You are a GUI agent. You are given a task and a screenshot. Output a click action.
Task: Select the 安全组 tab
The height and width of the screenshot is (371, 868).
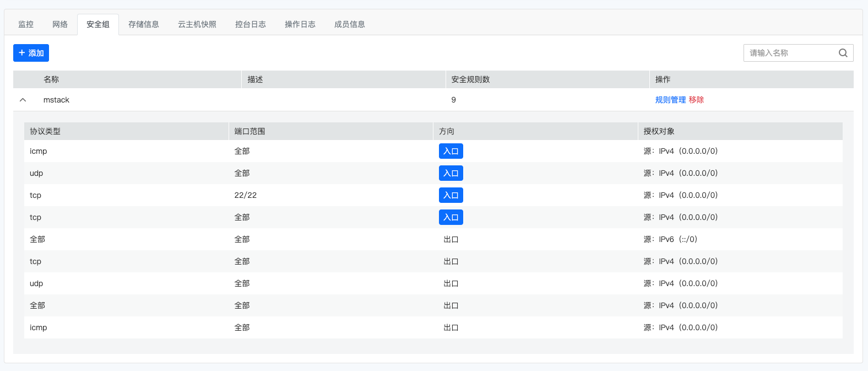(98, 24)
